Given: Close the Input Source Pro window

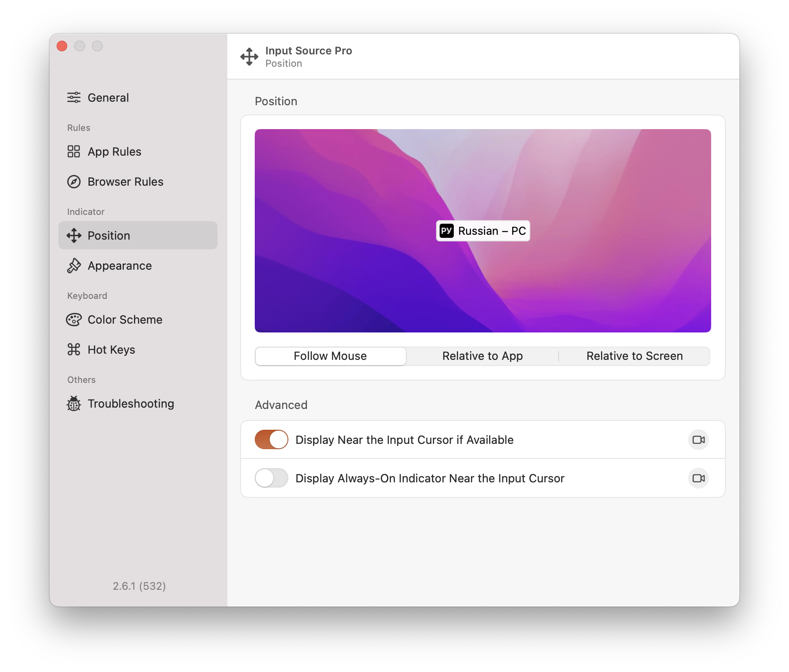Looking at the screenshot, I should point(62,46).
